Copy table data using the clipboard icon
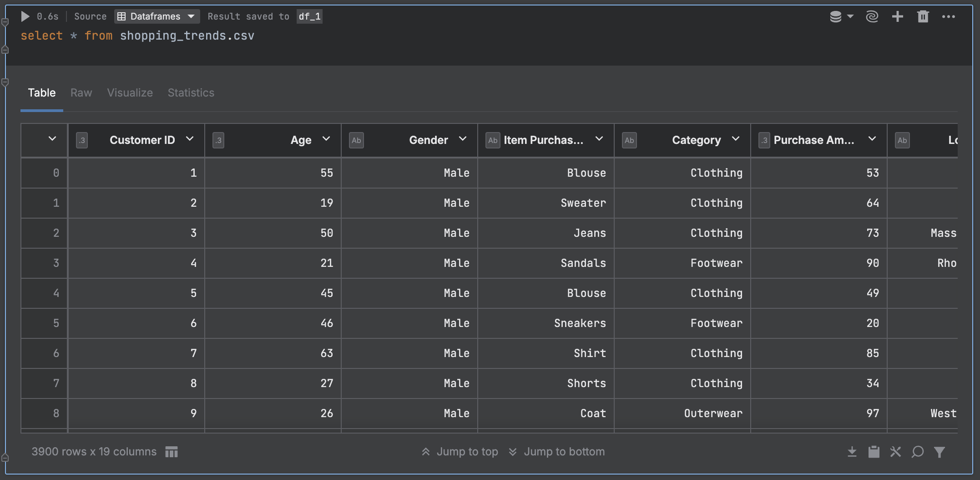 (874, 451)
